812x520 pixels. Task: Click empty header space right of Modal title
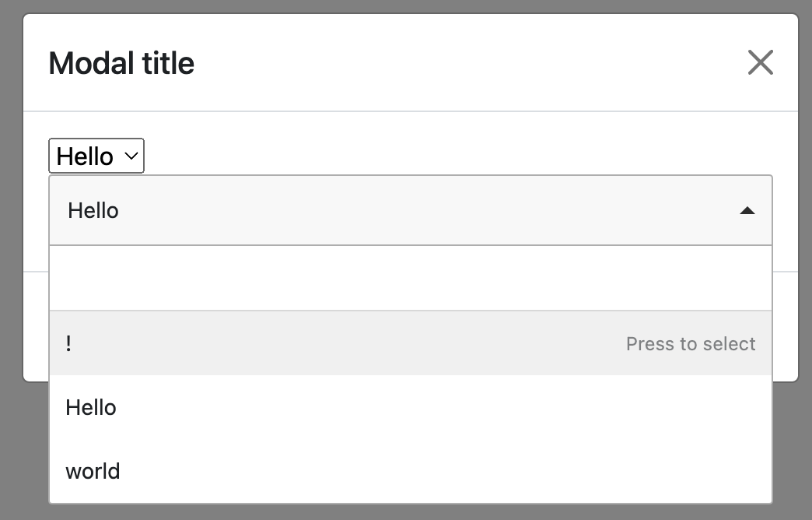click(467, 63)
